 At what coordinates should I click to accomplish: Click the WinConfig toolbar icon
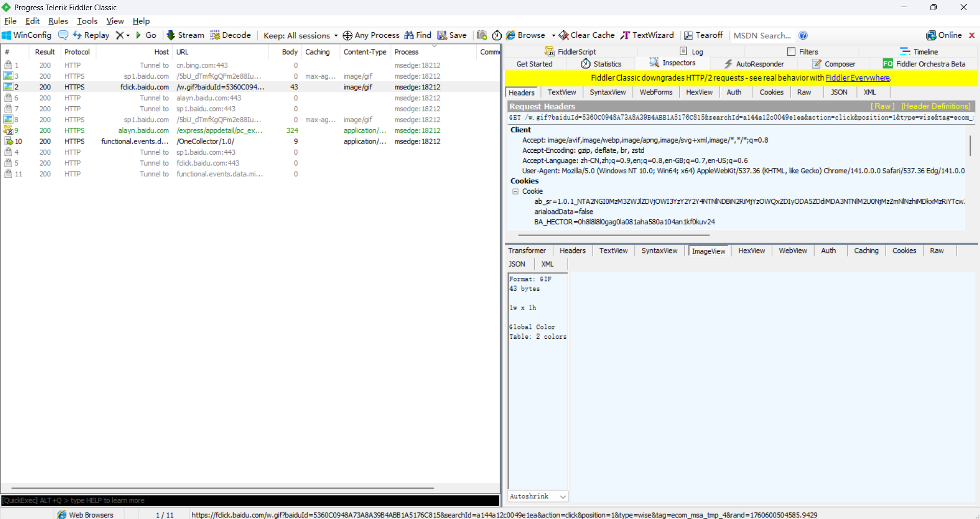tap(6, 35)
